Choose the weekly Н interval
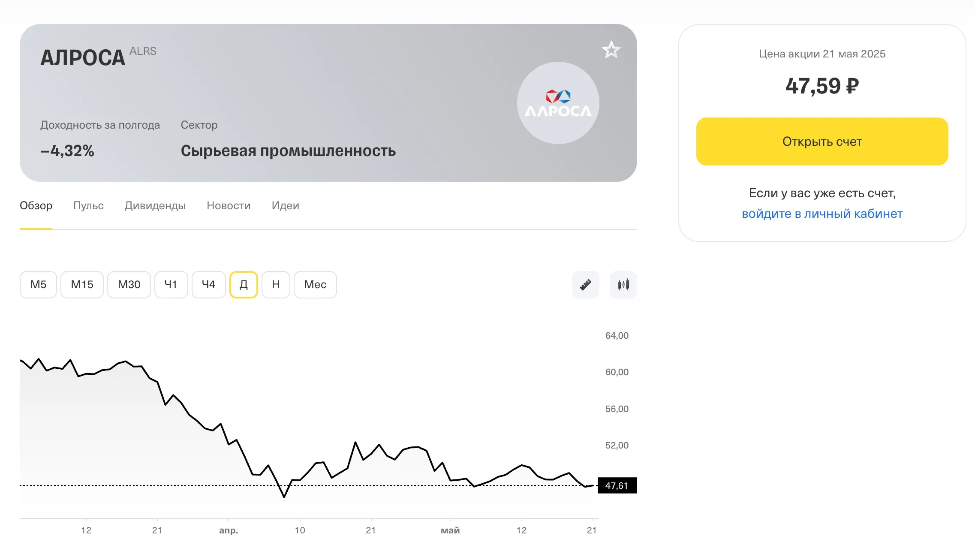The image size is (975, 560). pyautogui.click(x=276, y=284)
